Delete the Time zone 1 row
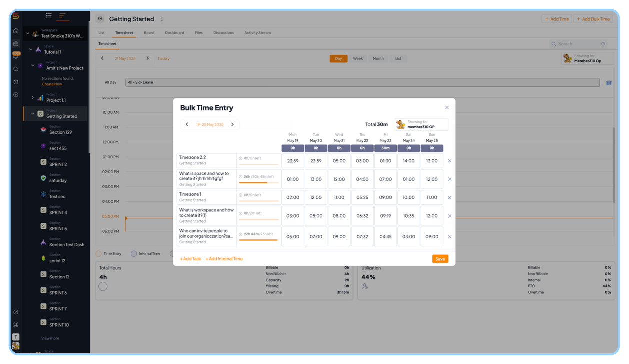The image size is (629, 364). (x=449, y=198)
